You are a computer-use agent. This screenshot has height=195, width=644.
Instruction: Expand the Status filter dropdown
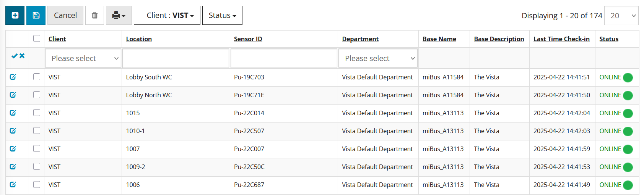(x=222, y=15)
